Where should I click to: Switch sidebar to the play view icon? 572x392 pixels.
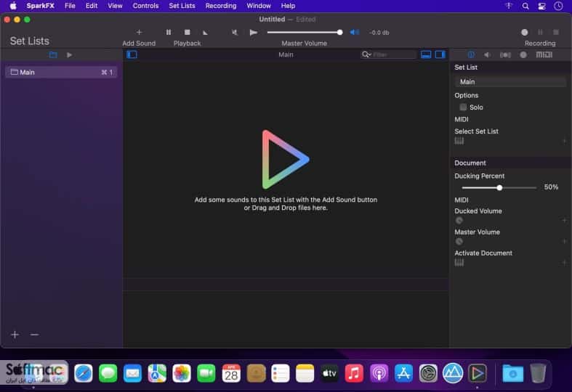pyautogui.click(x=69, y=54)
